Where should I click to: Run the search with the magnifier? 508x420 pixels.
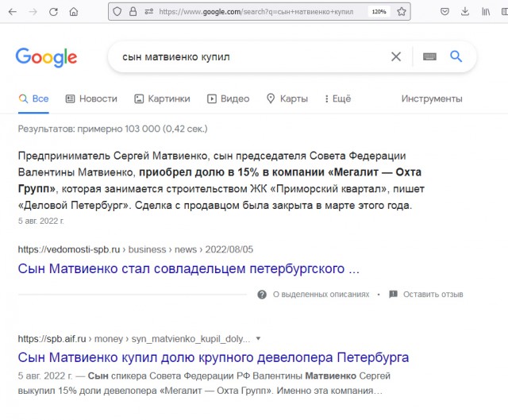click(456, 56)
